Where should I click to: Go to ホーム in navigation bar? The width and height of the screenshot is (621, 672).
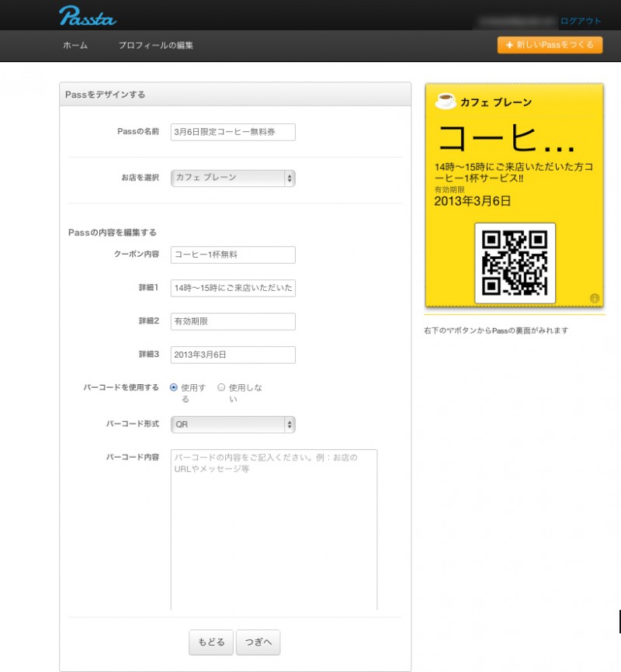(75, 46)
